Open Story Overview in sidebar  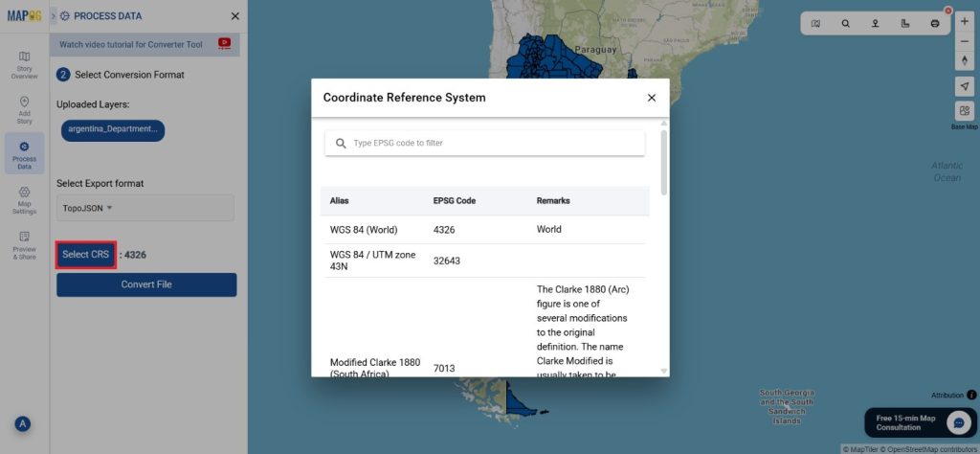(24, 65)
